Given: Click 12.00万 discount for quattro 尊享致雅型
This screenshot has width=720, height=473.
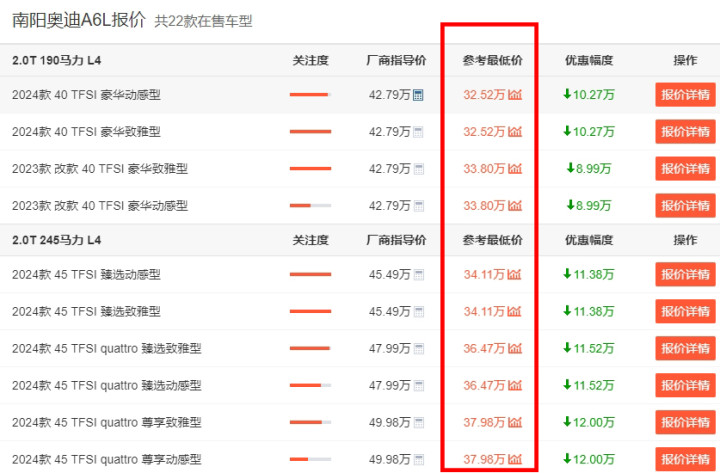Looking at the screenshot, I should tap(589, 422).
